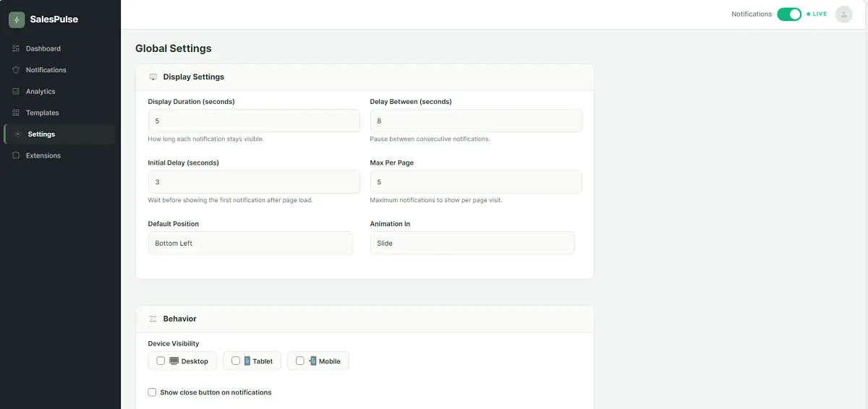Click the Tablet device icon
The image size is (868, 409).
(x=247, y=361)
